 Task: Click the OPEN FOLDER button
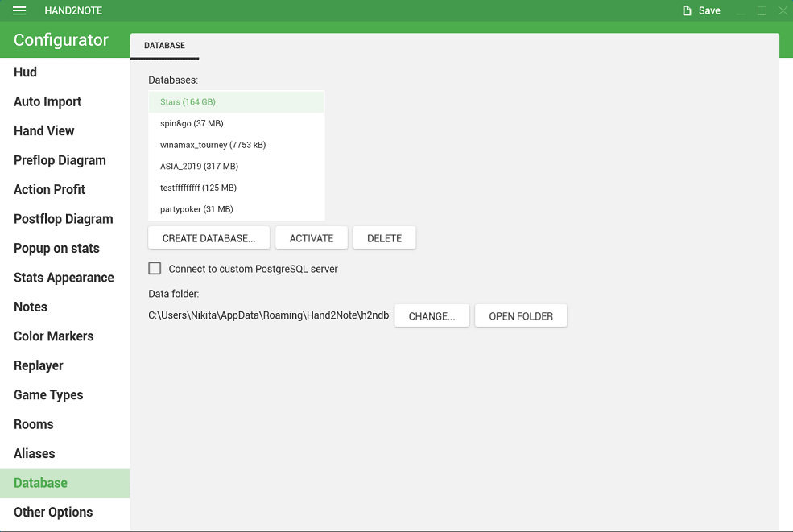pos(521,316)
